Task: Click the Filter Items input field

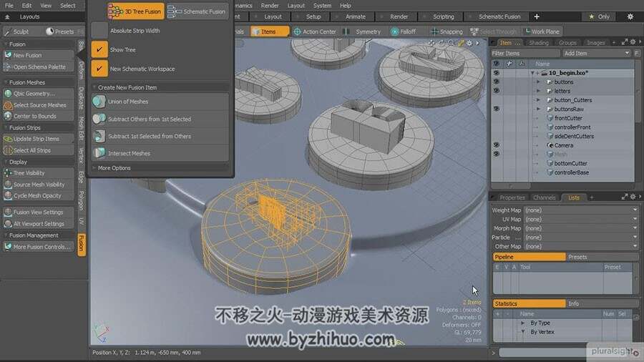Action: tap(525, 54)
